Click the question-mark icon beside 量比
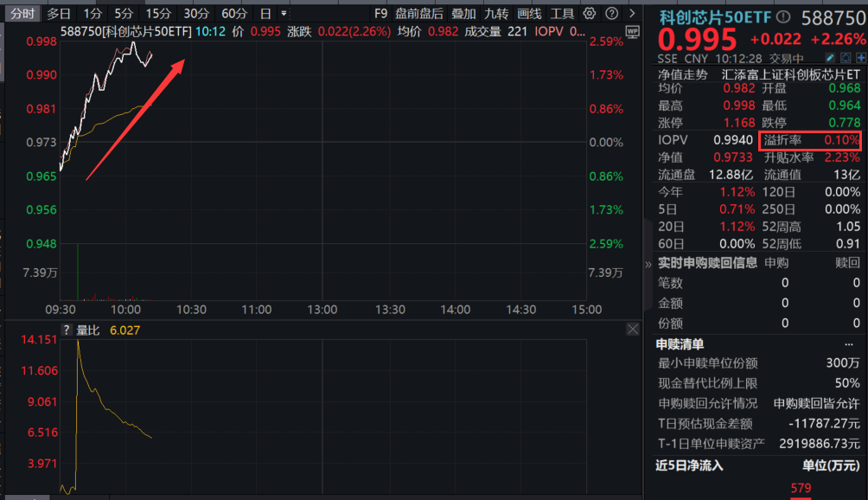 pos(66,329)
